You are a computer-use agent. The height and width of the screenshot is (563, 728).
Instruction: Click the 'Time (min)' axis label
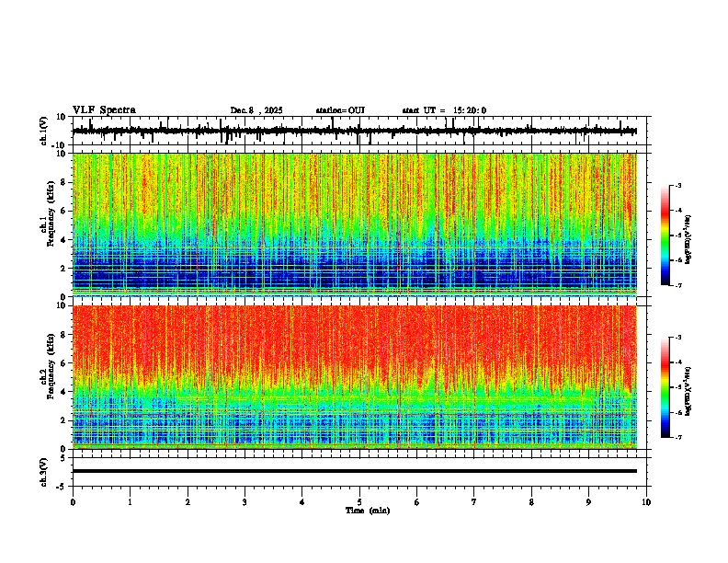[368, 511]
